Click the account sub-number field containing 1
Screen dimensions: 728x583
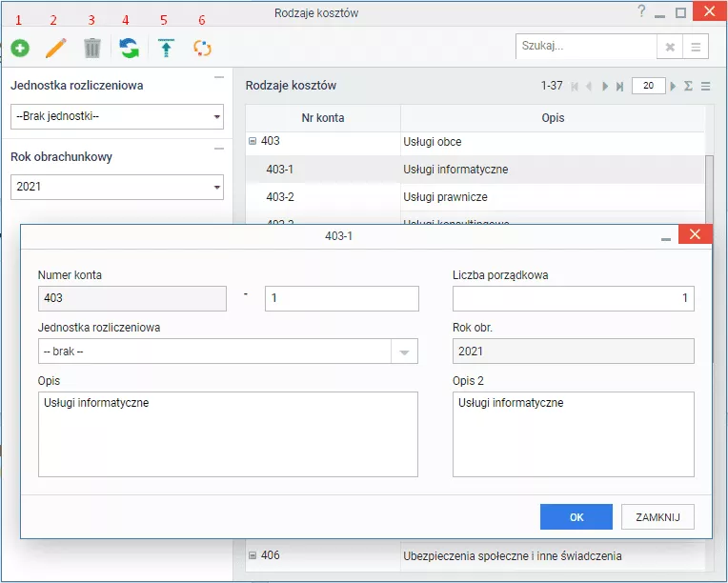[x=342, y=298]
